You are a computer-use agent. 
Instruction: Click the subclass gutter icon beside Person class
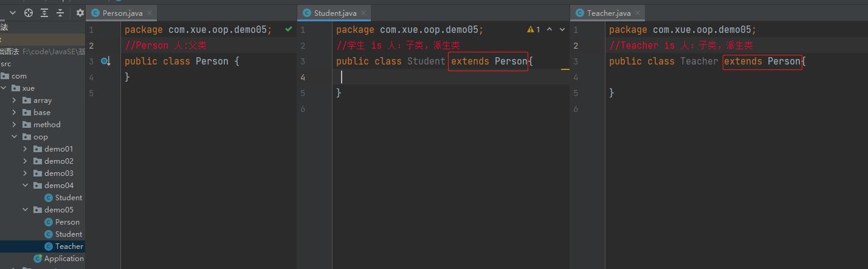(x=105, y=61)
